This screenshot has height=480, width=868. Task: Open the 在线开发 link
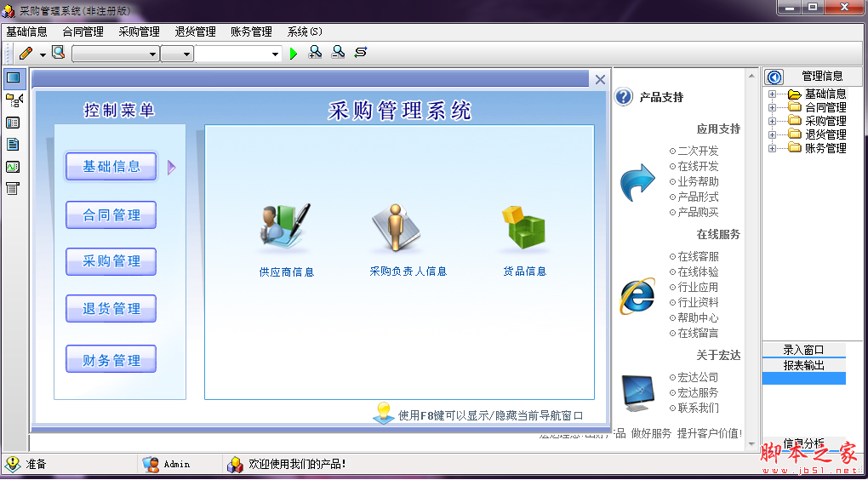698,166
